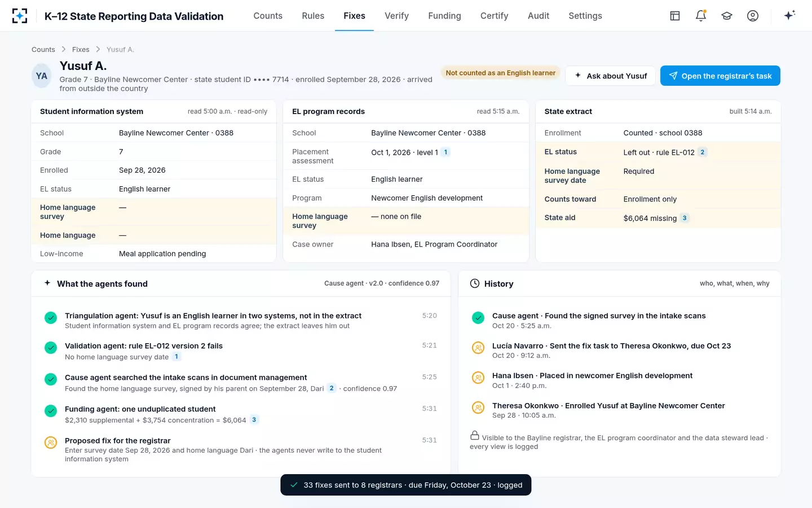Go to Fixes breadcrumb

[x=81, y=50]
